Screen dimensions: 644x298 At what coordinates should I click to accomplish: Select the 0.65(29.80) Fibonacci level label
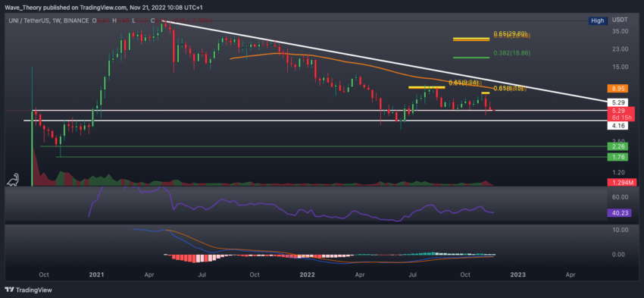pyautogui.click(x=510, y=33)
